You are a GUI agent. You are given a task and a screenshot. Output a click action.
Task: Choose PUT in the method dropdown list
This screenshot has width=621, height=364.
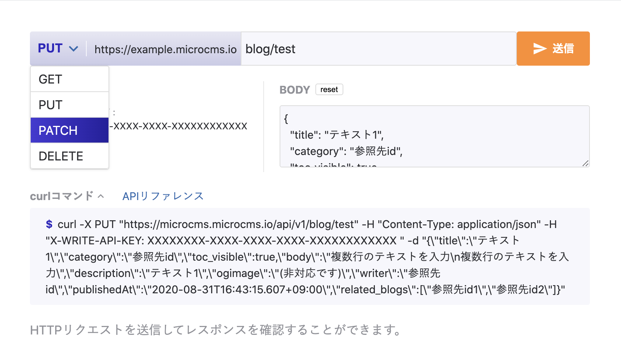[70, 105]
